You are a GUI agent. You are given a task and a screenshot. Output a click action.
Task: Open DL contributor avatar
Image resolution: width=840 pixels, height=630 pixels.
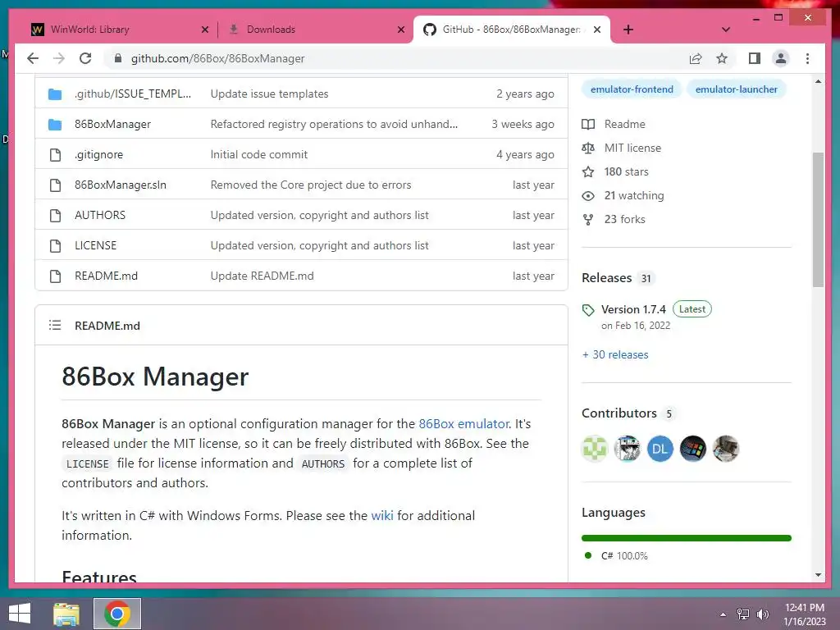coord(660,449)
